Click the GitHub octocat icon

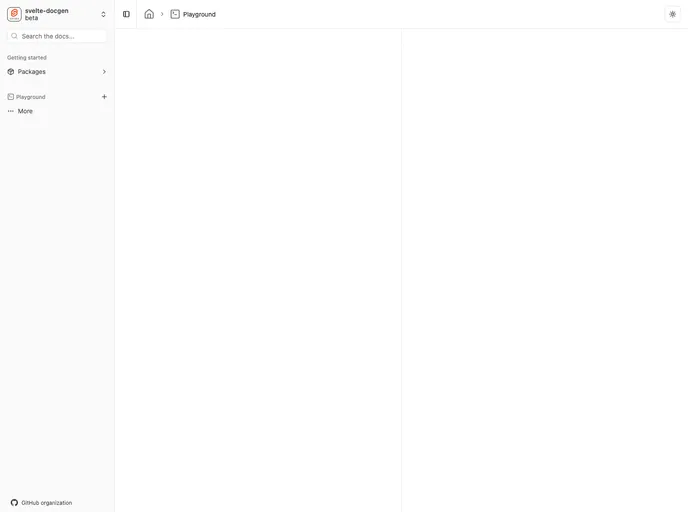click(x=14, y=502)
